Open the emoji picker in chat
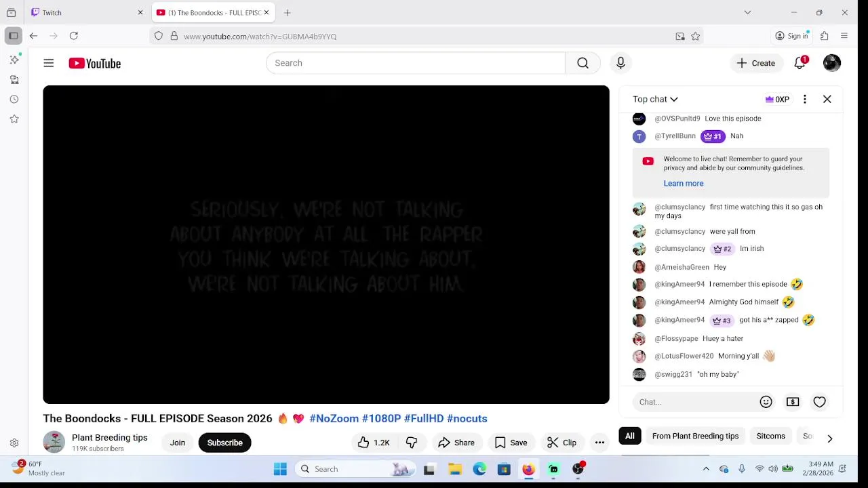Screen dimensions: 868x488 [766, 402]
